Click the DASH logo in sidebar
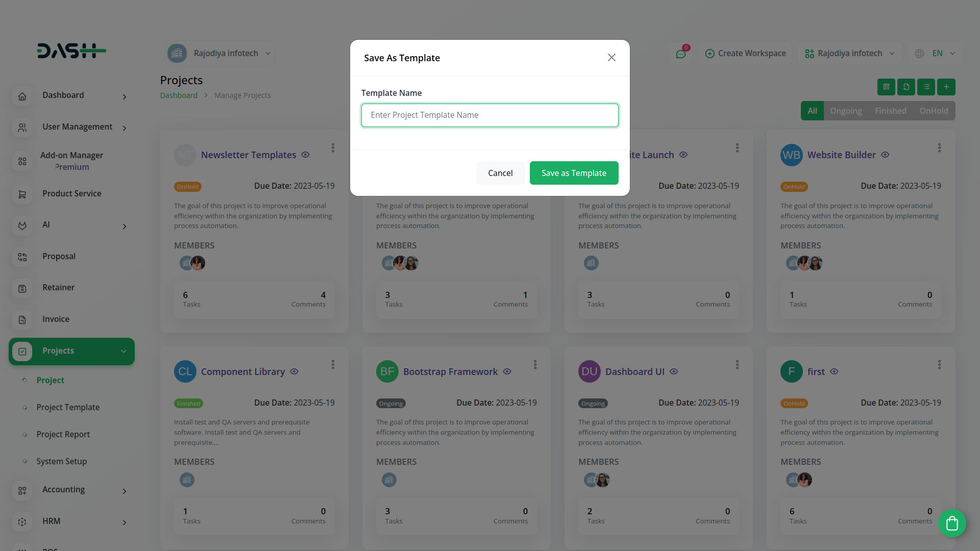This screenshot has height=551, width=980. [x=71, y=51]
